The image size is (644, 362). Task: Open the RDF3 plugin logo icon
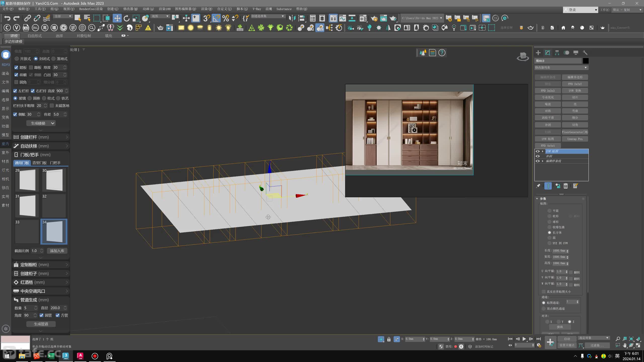6,55
